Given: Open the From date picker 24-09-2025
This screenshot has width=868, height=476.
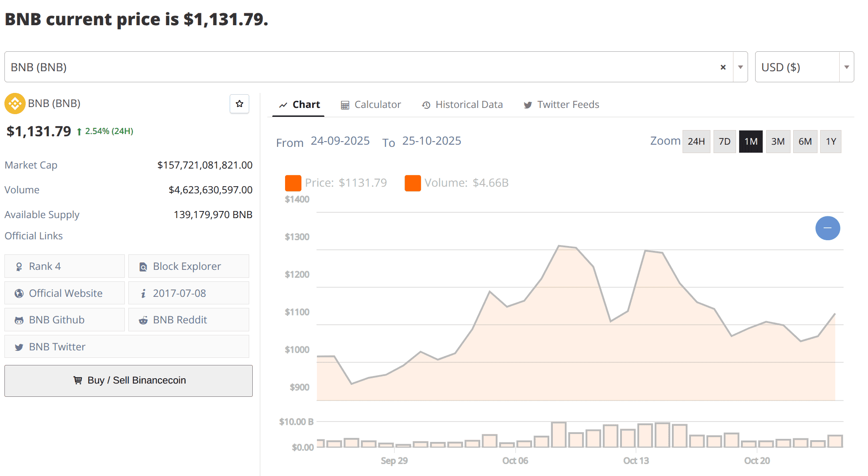Looking at the screenshot, I should click(340, 141).
